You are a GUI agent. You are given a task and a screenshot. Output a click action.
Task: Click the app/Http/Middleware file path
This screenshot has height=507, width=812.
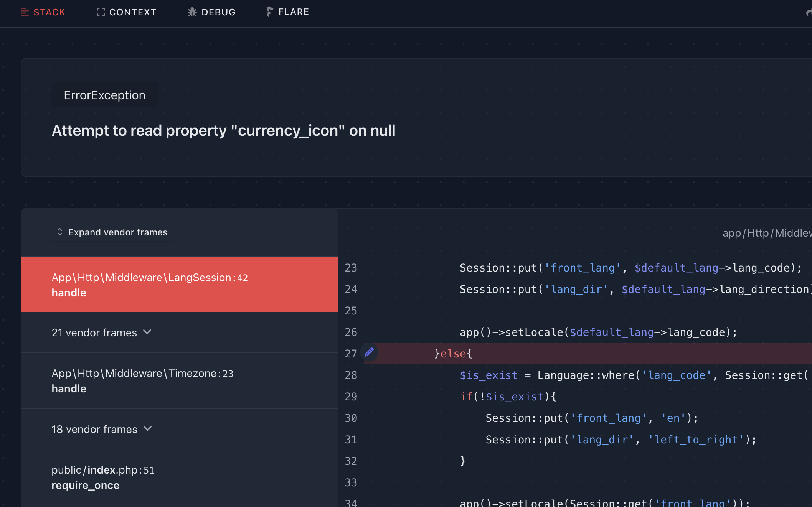pyautogui.click(x=767, y=233)
